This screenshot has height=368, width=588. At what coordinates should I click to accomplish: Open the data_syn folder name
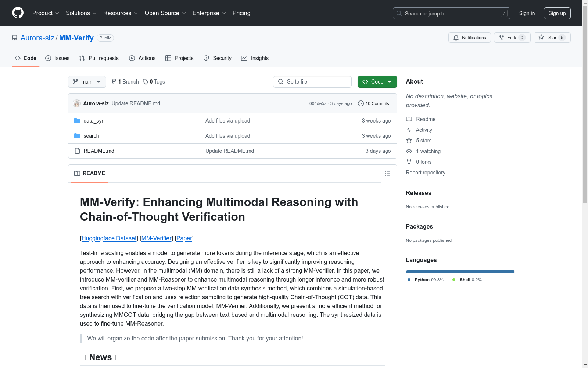click(x=94, y=121)
